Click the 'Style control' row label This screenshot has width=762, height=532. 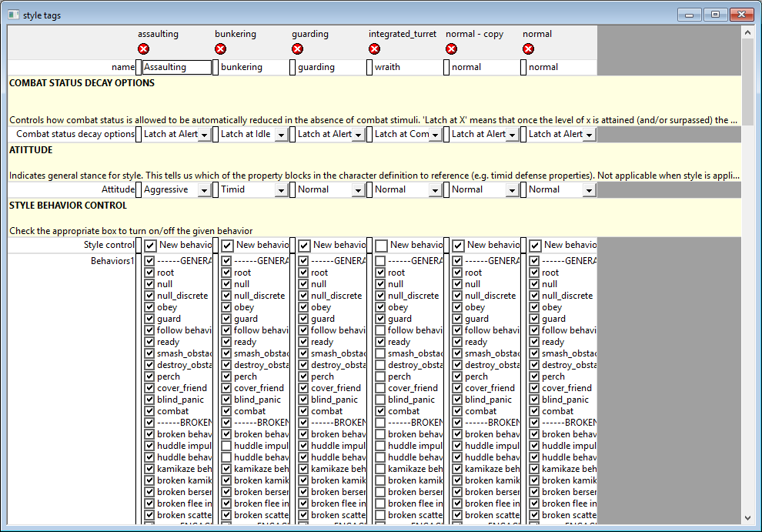[109, 245]
